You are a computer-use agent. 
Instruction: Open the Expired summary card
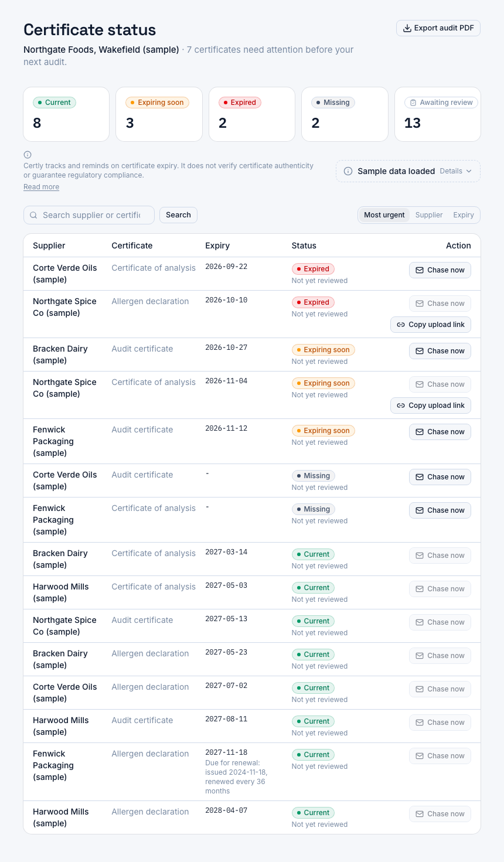point(252,114)
